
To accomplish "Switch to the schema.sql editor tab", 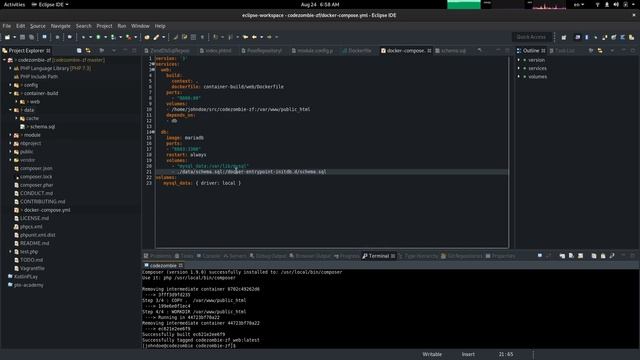I will coord(450,51).
